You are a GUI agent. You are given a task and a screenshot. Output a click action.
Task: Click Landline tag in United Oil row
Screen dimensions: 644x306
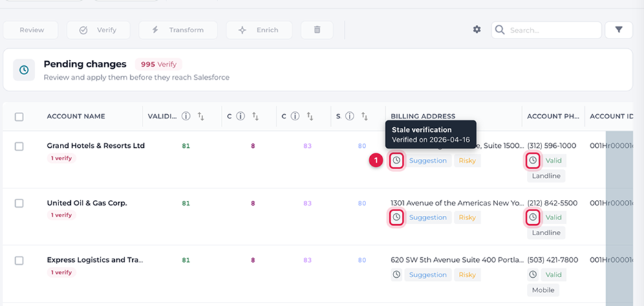[x=546, y=232]
